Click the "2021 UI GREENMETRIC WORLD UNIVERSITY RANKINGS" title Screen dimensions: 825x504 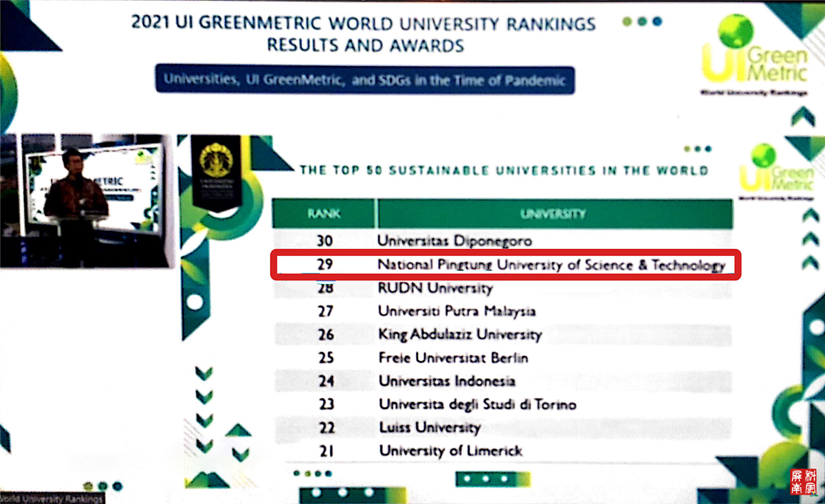pos(363,23)
